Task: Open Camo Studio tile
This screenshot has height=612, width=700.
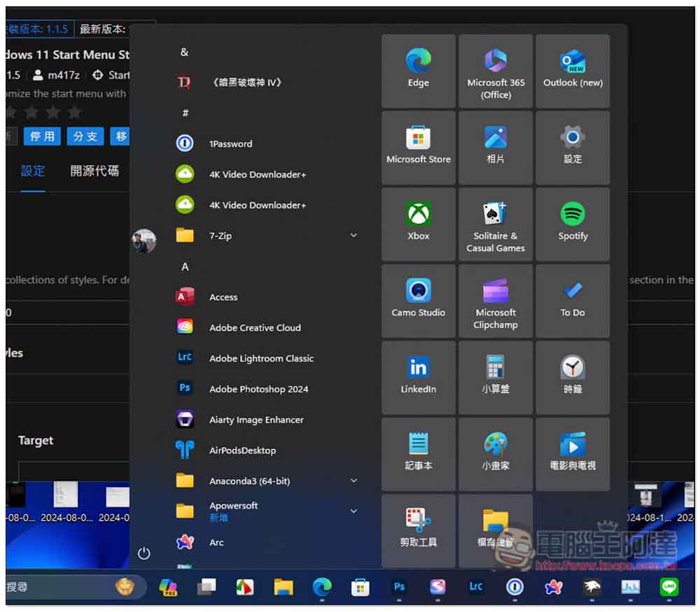Action: tap(419, 301)
